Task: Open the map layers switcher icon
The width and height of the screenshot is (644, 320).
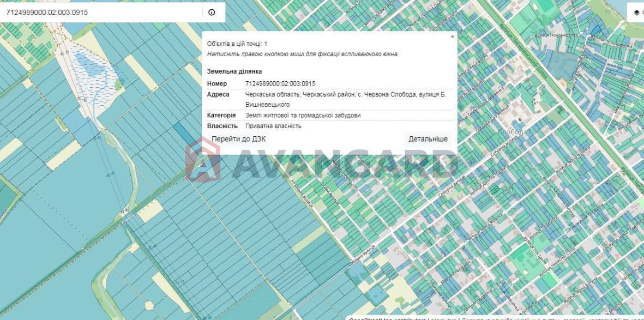Action: coord(636,12)
